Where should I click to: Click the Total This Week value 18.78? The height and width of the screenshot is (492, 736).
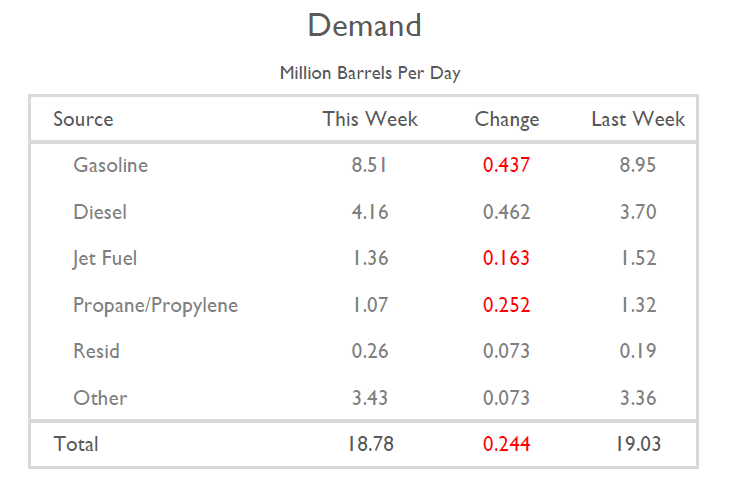click(370, 444)
